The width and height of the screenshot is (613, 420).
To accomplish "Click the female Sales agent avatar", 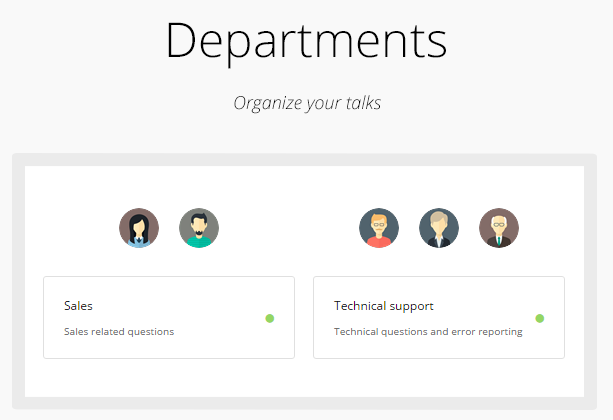I will click(x=139, y=228).
